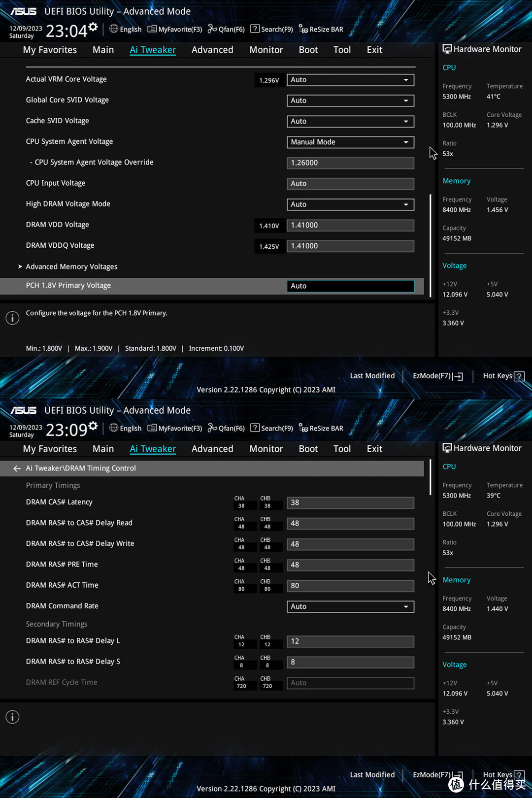
Task: Click the DRAM RAS# to RAS# Delay L field
Action: 350,641
